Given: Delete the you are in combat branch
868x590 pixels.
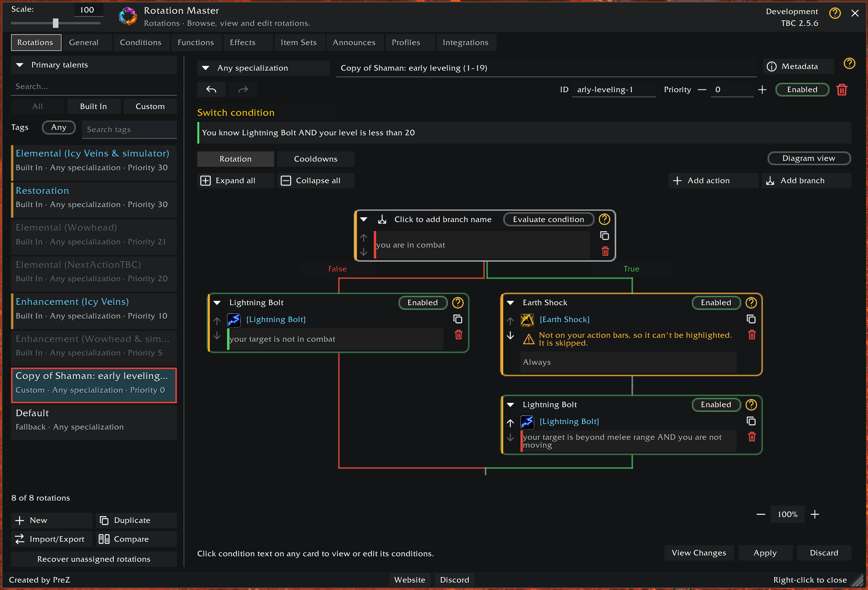Looking at the screenshot, I should pos(605,251).
